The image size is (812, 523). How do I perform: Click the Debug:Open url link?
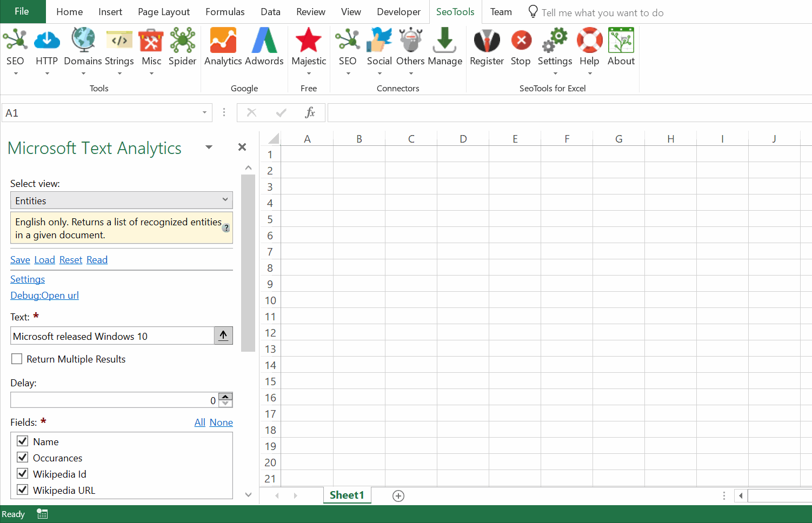pyautogui.click(x=44, y=296)
